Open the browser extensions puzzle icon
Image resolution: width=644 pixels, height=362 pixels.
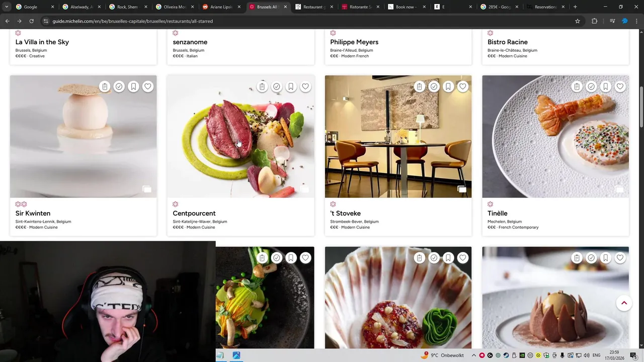click(594, 21)
